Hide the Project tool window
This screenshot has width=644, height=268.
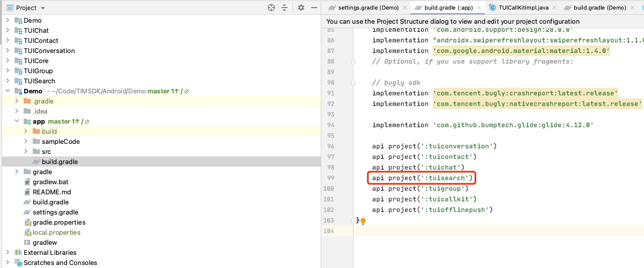314,8
